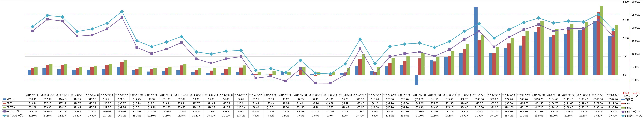Click the $171.70 EBIT cell
This screenshot has width=644, height=118.
click(x=598, y=103)
